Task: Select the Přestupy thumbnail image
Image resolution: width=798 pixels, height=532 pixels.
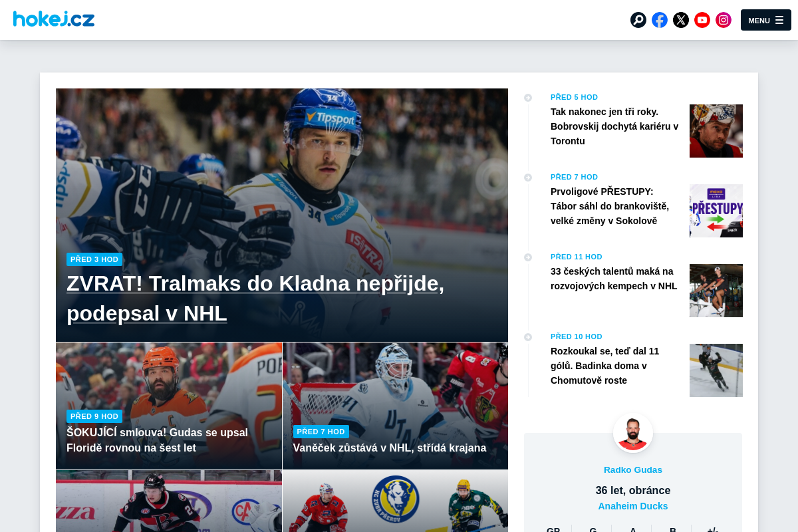Action: coord(716,211)
